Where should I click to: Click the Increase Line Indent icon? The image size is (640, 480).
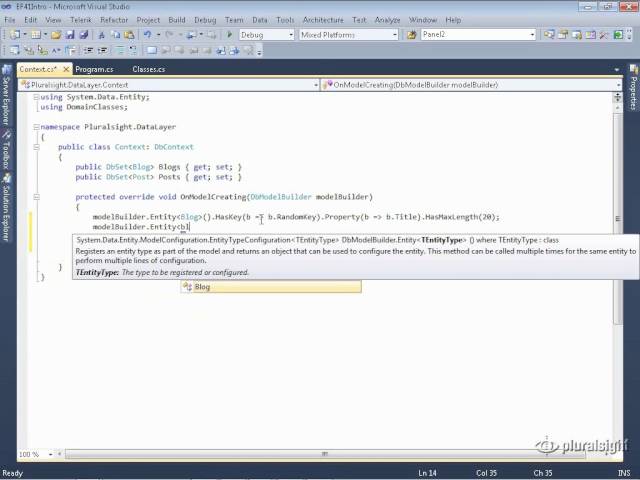[x=102, y=51]
